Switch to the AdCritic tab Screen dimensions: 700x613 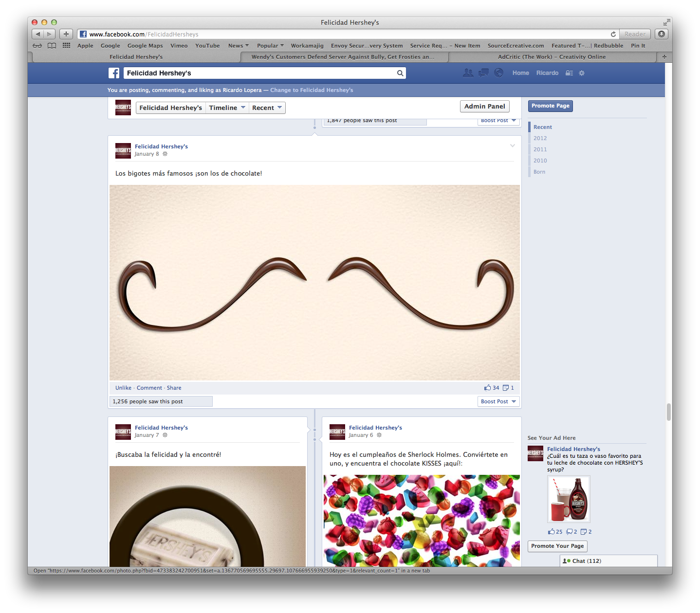tap(552, 57)
